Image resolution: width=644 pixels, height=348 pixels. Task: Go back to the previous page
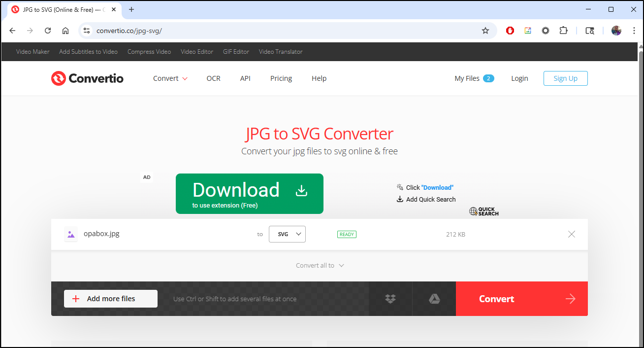pyautogui.click(x=13, y=31)
